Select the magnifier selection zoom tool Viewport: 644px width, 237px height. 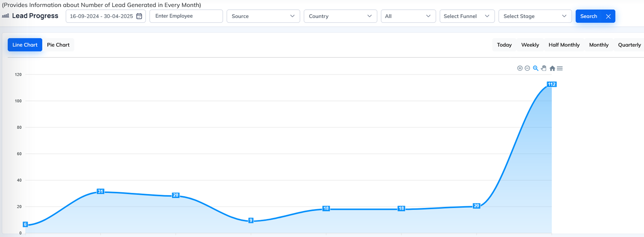536,68
